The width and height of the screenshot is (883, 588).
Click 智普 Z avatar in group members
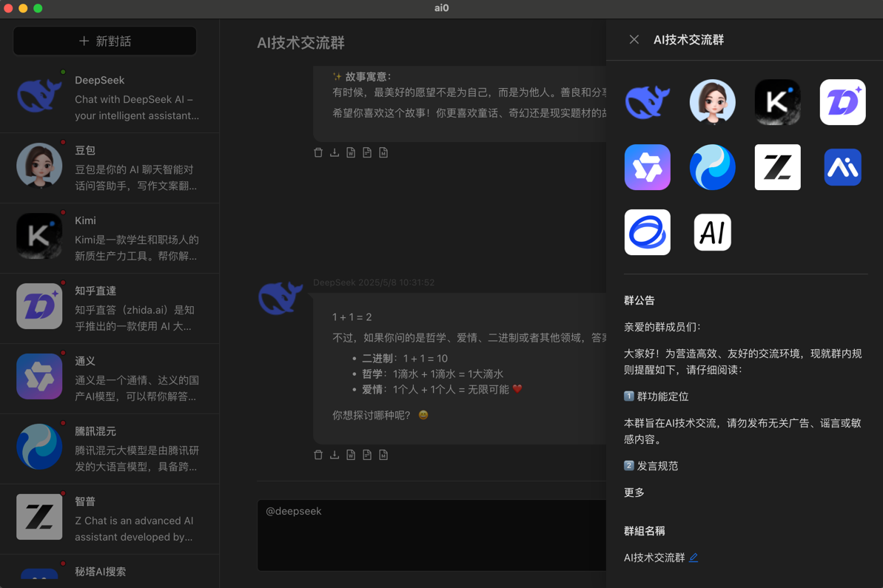point(778,167)
